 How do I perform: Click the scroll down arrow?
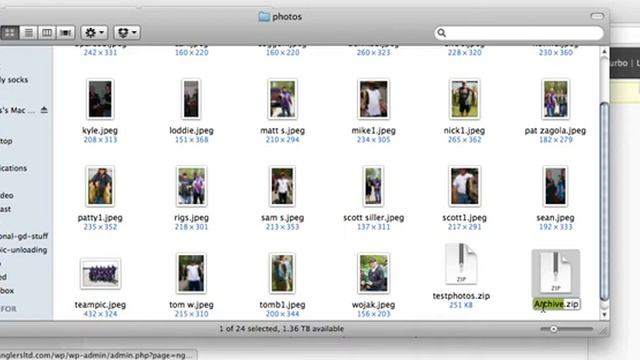coord(604,315)
